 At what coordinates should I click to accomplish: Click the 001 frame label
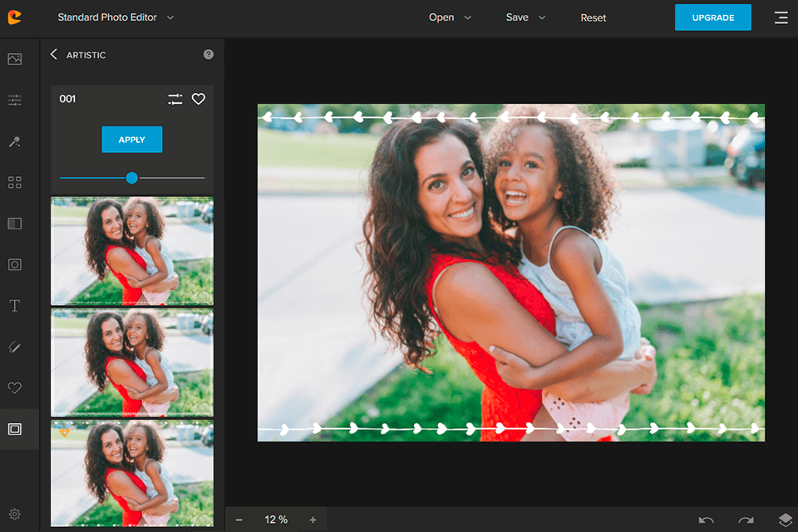click(x=67, y=99)
